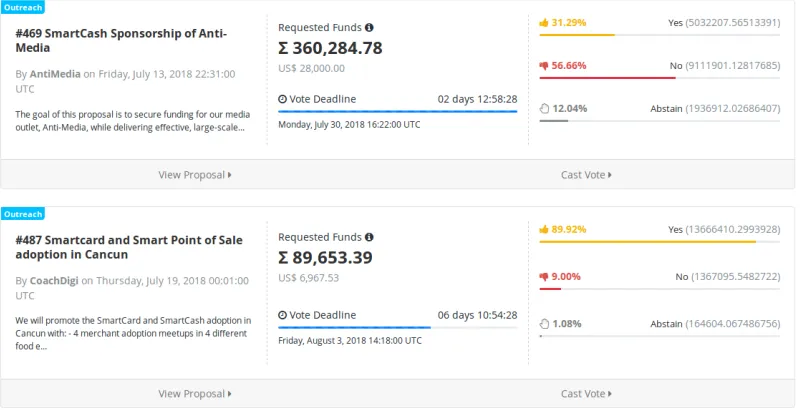Click the info icon beside Requested Funds for proposal #469
The width and height of the screenshot is (800, 410).
(369, 28)
